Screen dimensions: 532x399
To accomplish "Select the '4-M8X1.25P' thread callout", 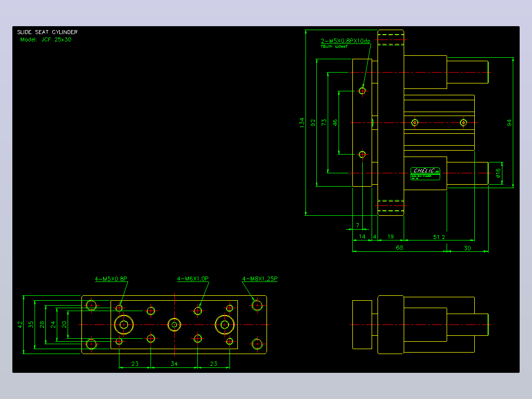I will [260, 279].
